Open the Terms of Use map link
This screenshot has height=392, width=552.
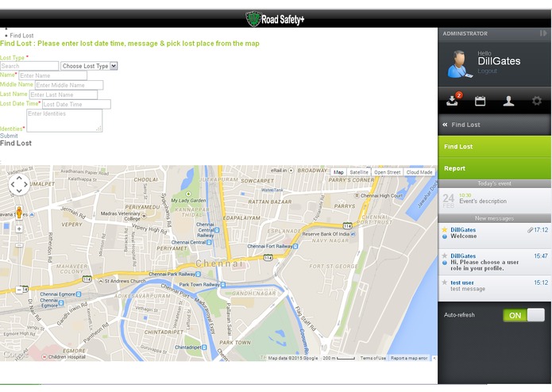pos(373,358)
